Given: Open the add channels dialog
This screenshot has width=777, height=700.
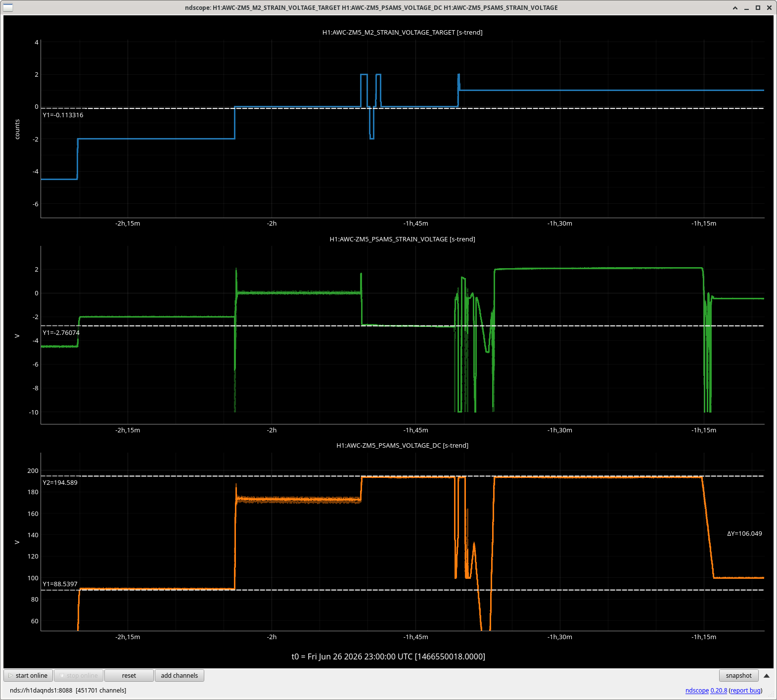Looking at the screenshot, I should (180, 675).
